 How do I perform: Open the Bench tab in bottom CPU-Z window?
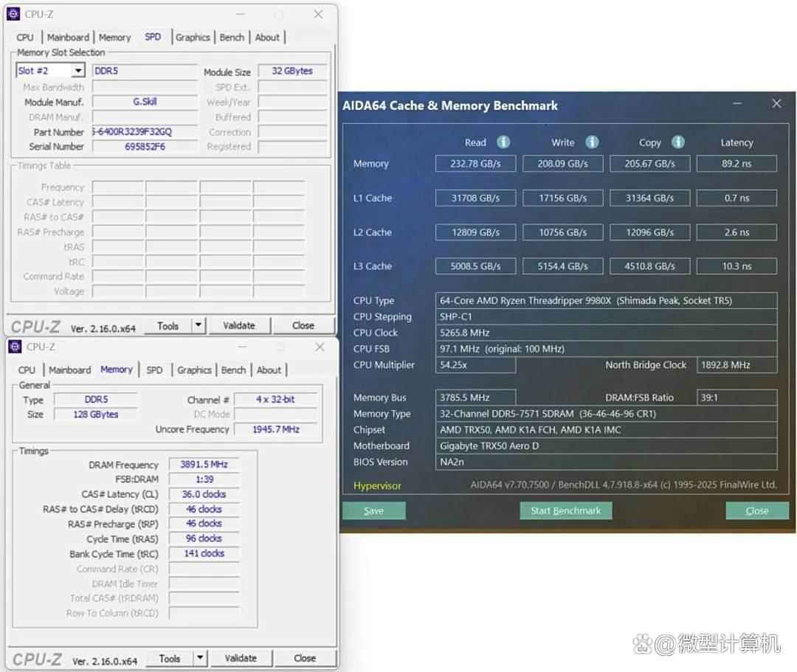pyautogui.click(x=233, y=370)
